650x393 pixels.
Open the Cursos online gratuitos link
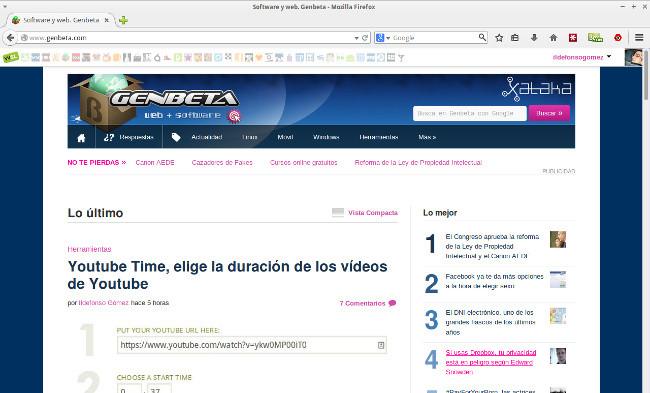[x=303, y=163]
